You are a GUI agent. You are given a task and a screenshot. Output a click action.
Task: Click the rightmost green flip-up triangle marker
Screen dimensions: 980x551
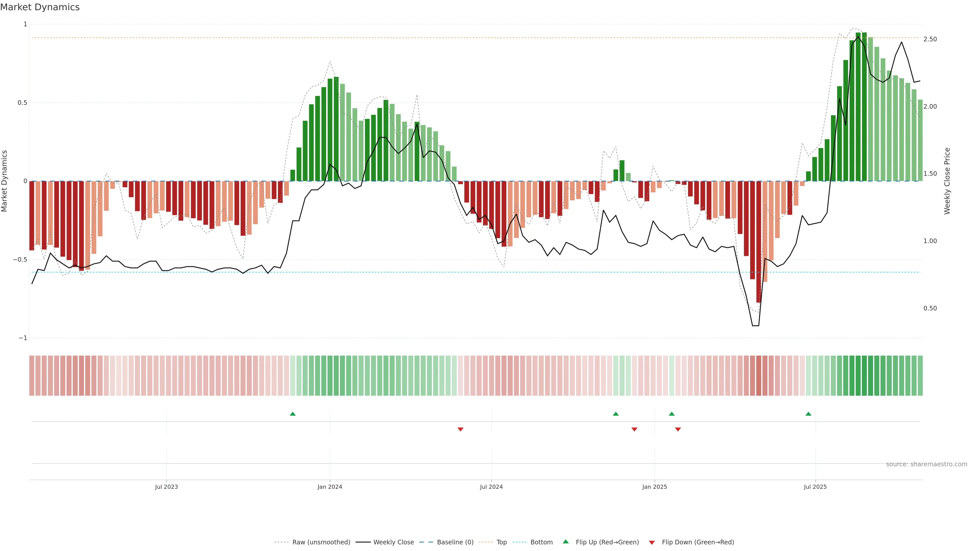[808, 414]
